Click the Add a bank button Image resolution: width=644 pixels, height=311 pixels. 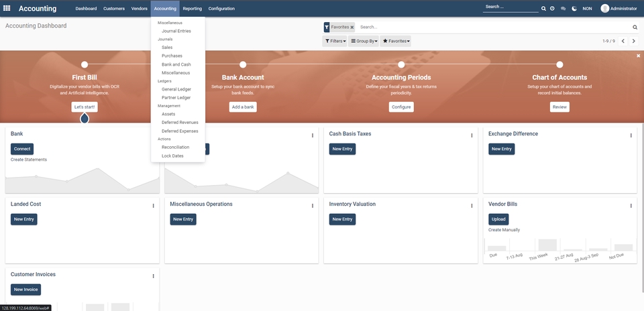pyautogui.click(x=243, y=107)
